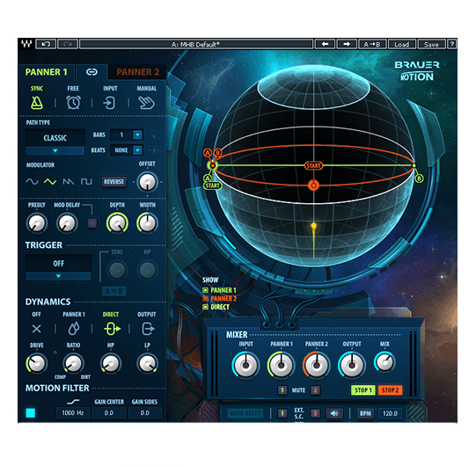Open the Bars value dropdown arrow
The height and width of the screenshot is (466, 476).
pyautogui.click(x=137, y=135)
